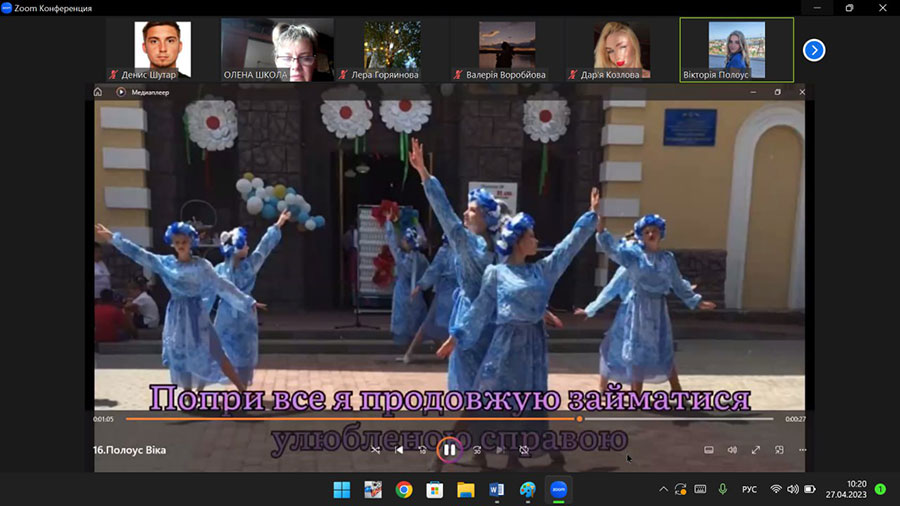Screen dimensions: 900x506
Task: Show hidden system tray icons
Action: click(x=663, y=489)
